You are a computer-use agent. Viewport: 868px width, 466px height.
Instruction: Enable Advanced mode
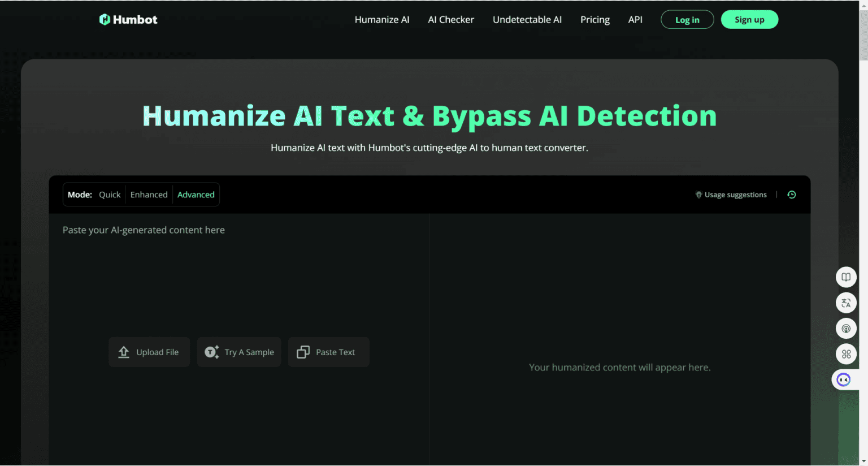click(196, 194)
